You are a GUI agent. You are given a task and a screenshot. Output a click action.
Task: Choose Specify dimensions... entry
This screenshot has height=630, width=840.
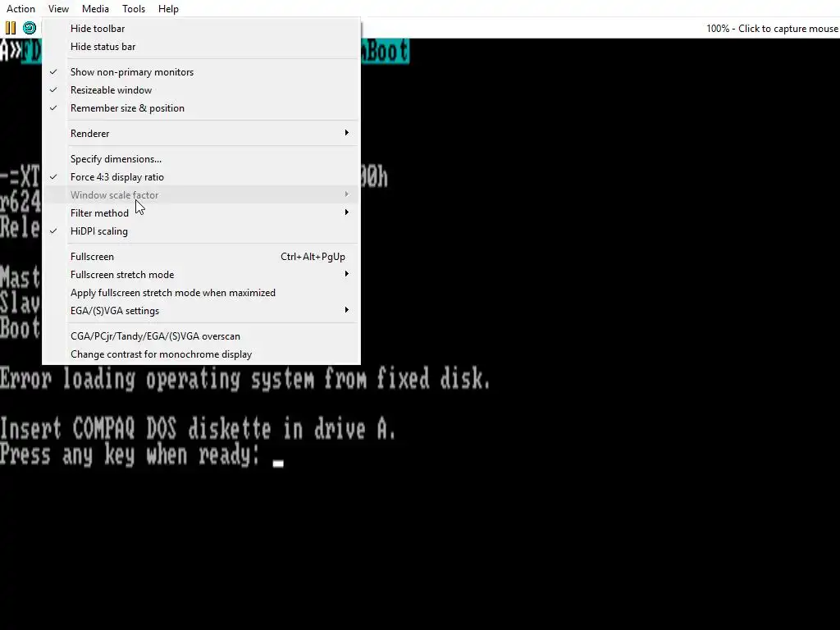coord(201,159)
